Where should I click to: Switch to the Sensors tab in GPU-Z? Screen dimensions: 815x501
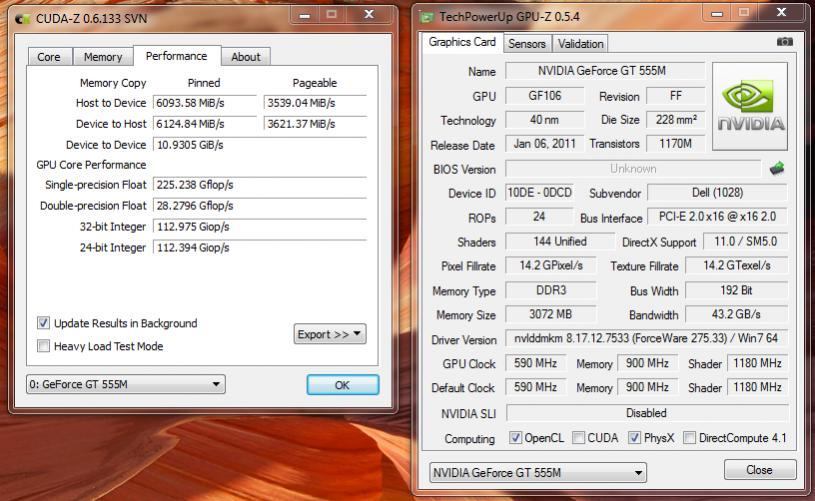coord(527,44)
